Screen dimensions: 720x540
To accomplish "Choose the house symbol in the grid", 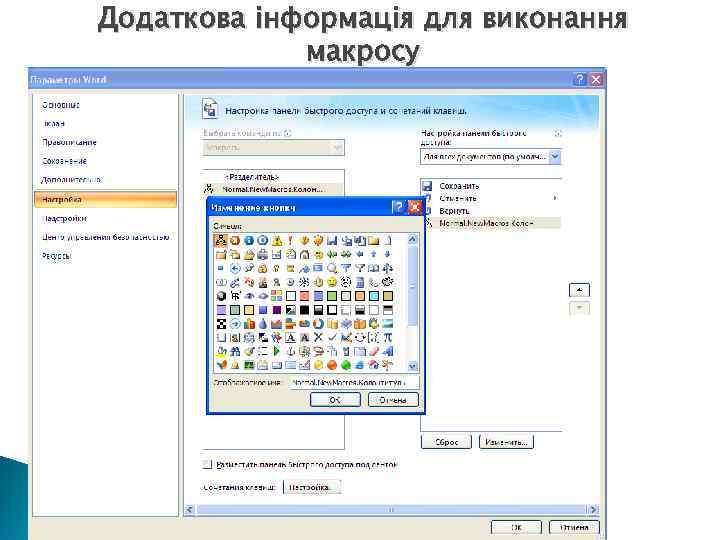I will pyautogui.click(x=304, y=254).
